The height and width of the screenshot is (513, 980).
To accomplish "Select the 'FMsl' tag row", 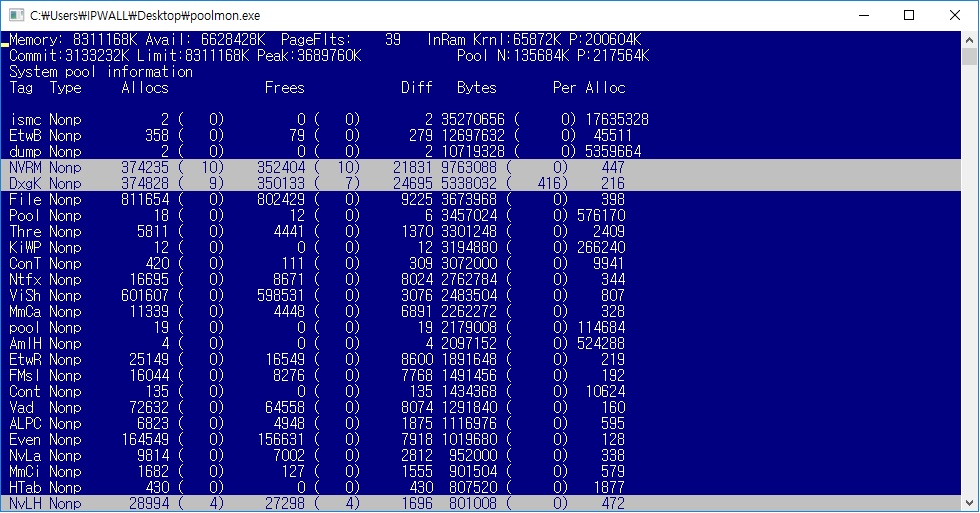I will 481,376.
